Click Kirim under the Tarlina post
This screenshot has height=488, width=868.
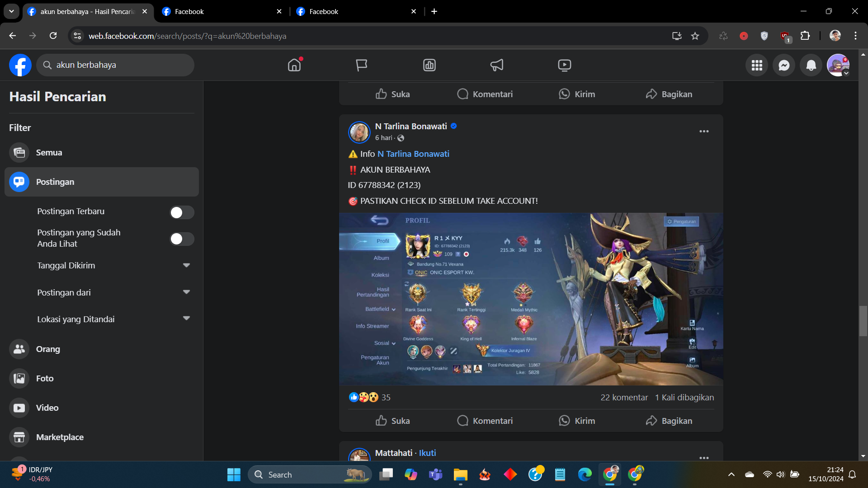click(x=577, y=421)
